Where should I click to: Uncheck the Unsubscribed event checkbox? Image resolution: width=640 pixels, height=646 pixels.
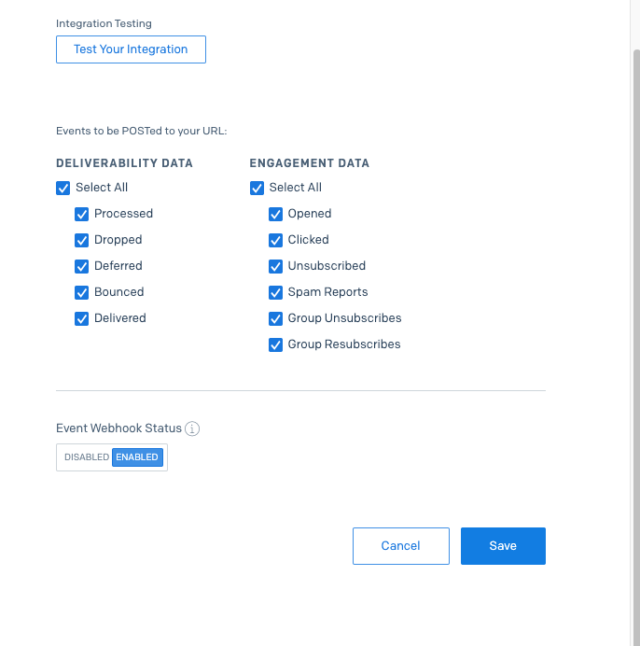pyautogui.click(x=276, y=267)
